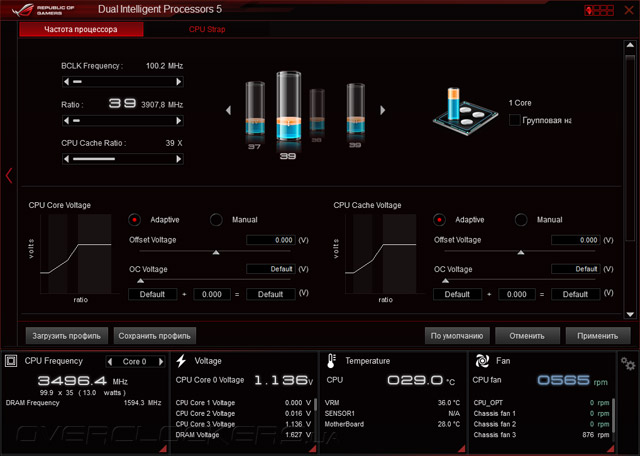The image size is (640, 456).
Task: Expand the Voltage panel corner triangle
Action: click(x=312, y=449)
